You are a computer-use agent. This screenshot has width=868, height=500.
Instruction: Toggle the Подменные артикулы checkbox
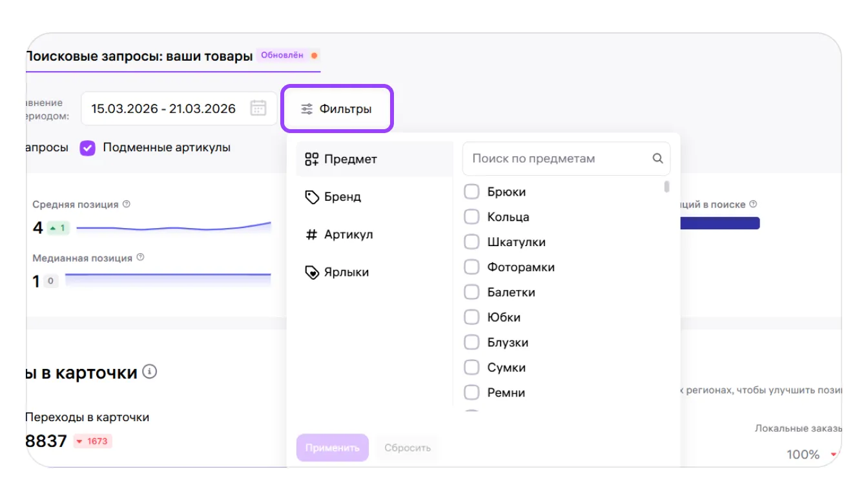(88, 148)
